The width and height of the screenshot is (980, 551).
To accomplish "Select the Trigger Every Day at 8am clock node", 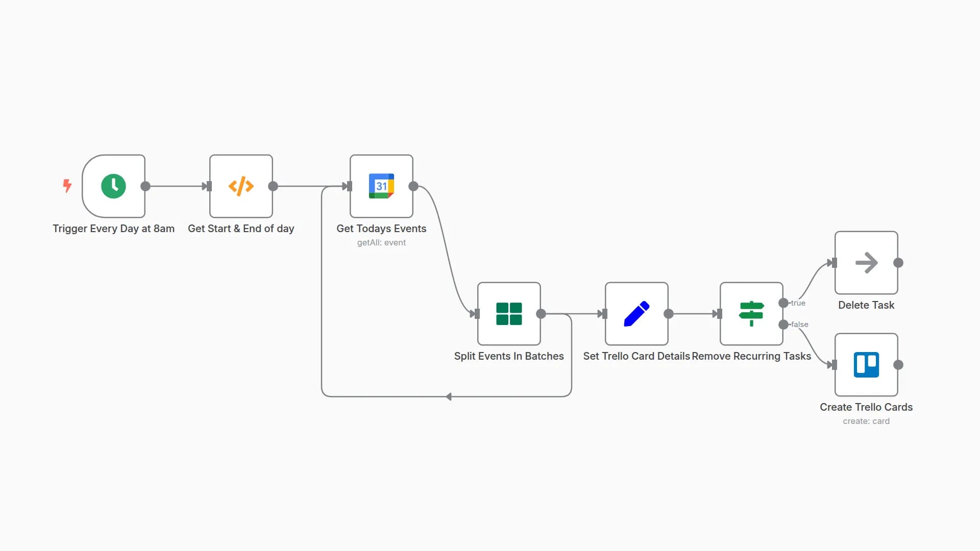I will point(113,186).
